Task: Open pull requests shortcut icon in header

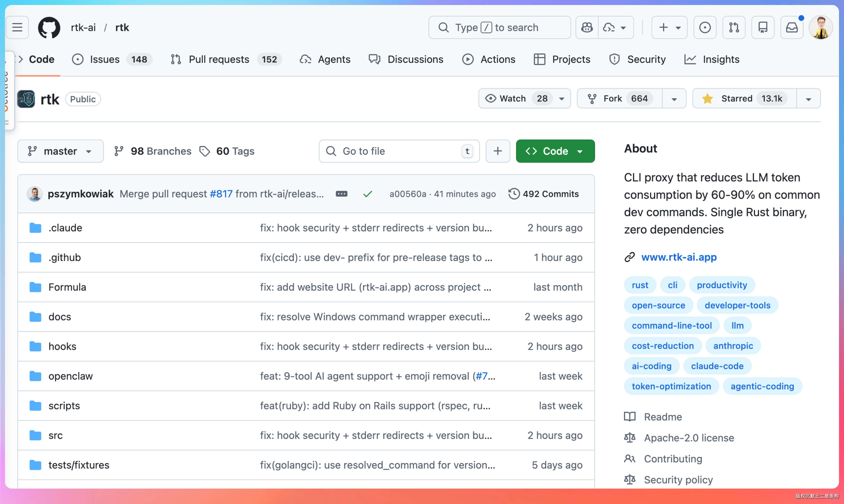Action: tap(734, 27)
